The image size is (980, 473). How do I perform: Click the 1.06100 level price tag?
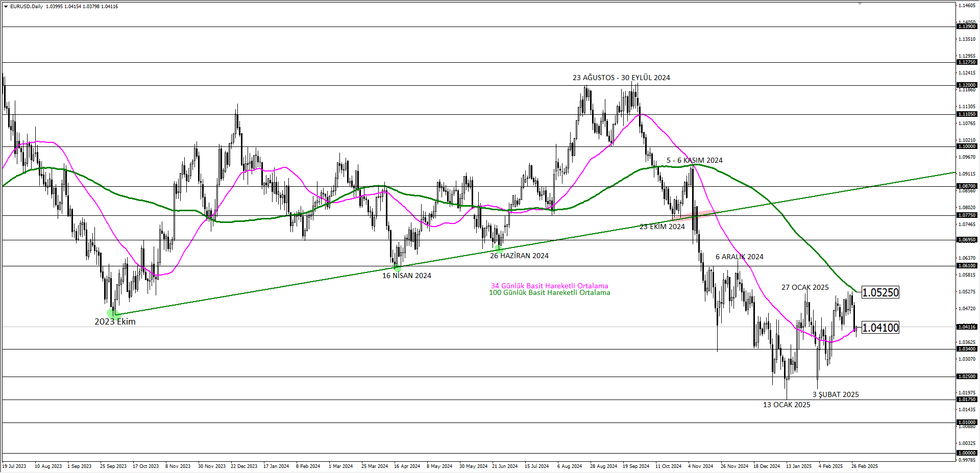click(967, 266)
